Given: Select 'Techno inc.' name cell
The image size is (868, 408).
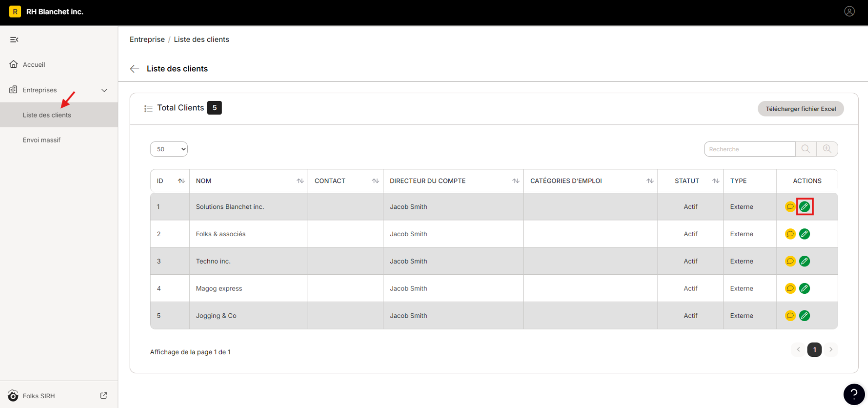Looking at the screenshot, I should pos(249,261).
